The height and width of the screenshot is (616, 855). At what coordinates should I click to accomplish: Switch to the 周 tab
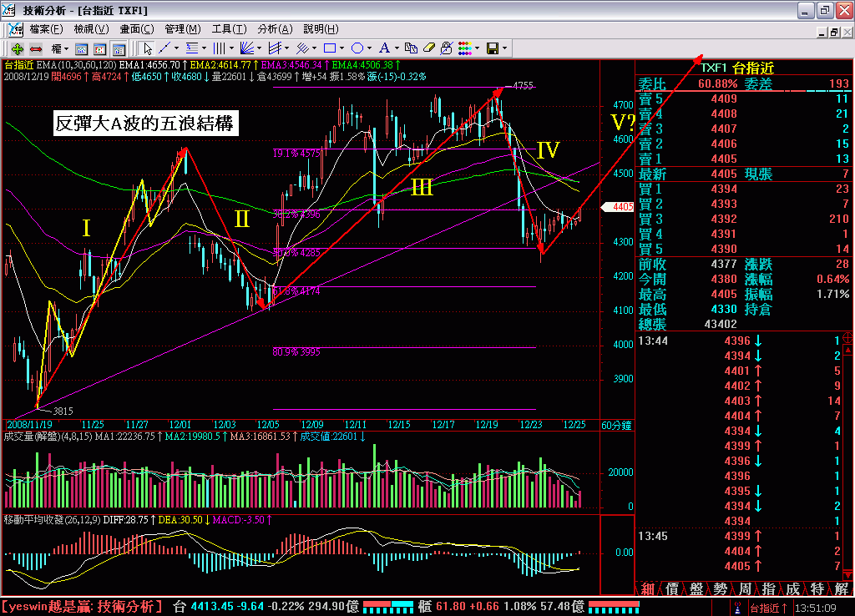[x=744, y=588]
